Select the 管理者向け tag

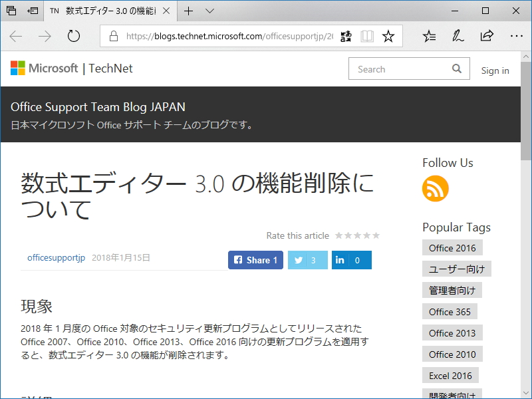pos(452,290)
